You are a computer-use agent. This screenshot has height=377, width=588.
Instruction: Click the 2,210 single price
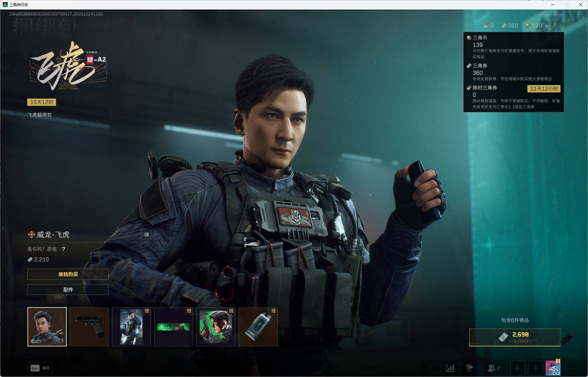(38, 259)
